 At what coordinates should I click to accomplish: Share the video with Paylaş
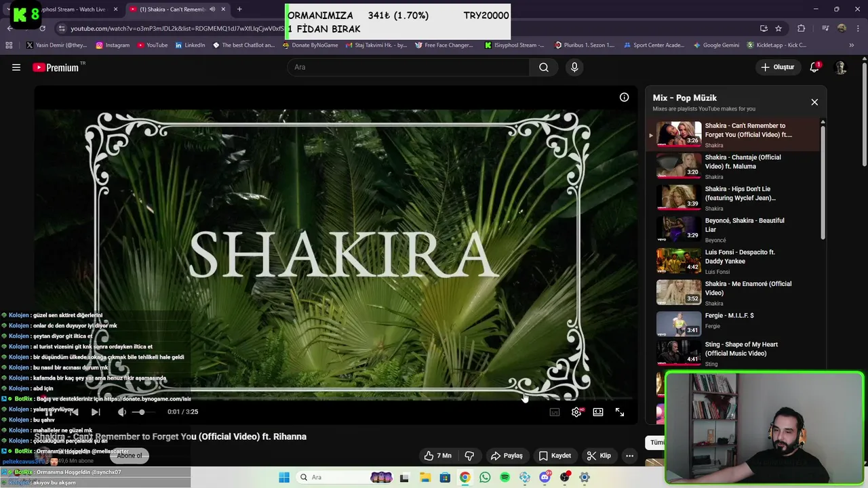click(507, 455)
